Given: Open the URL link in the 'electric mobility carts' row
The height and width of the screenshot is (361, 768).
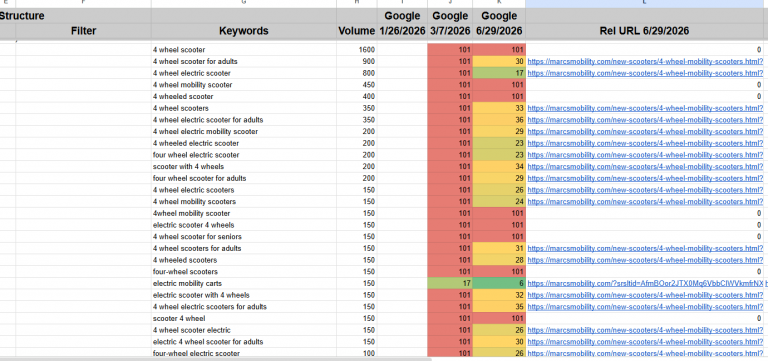Looking at the screenshot, I should [645, 284].
